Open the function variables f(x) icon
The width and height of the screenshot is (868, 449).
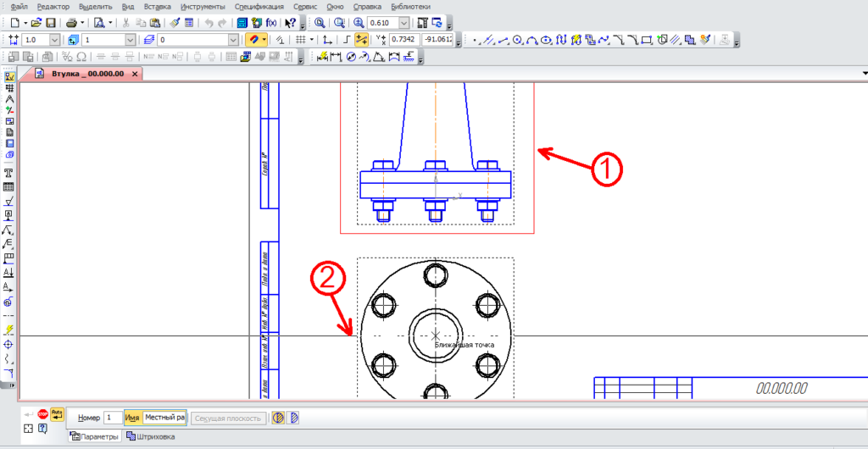[271, 22]
